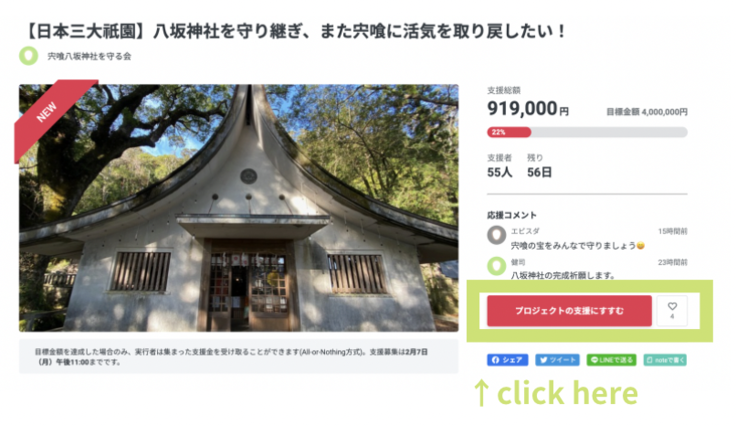Click プロジェクトの支援にすすむ button
736x426 pixels.
[x=569, y=311]
